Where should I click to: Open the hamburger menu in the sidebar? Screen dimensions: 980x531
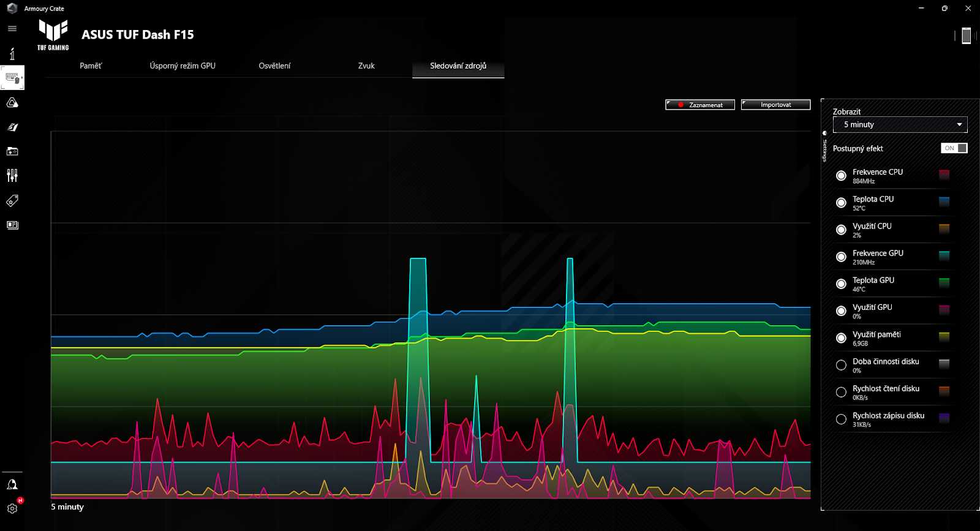pos(12,28)
